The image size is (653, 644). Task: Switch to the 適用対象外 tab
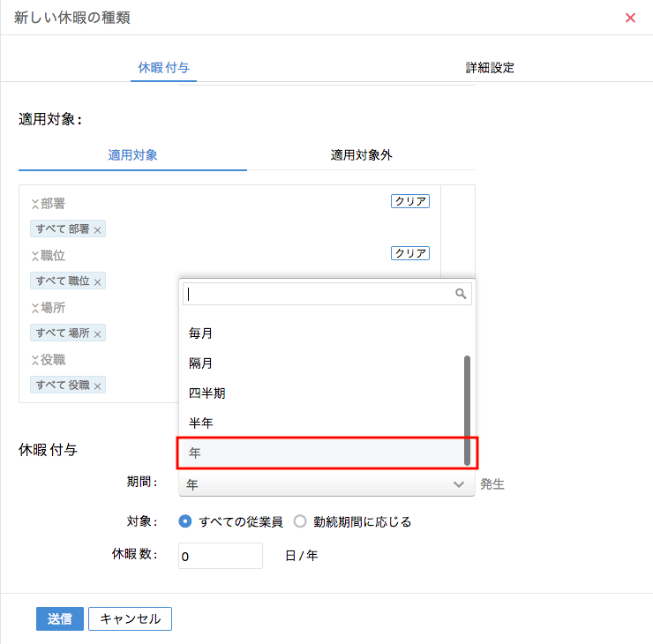(361, 154)
